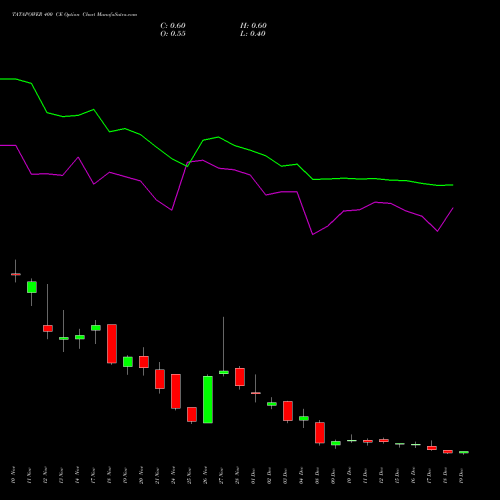
Task: Click the 18 Nov date label
Action: (110, 475)
